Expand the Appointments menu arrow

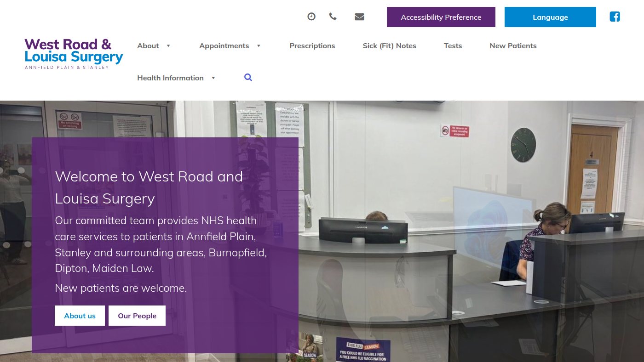[x=259, y=46]
